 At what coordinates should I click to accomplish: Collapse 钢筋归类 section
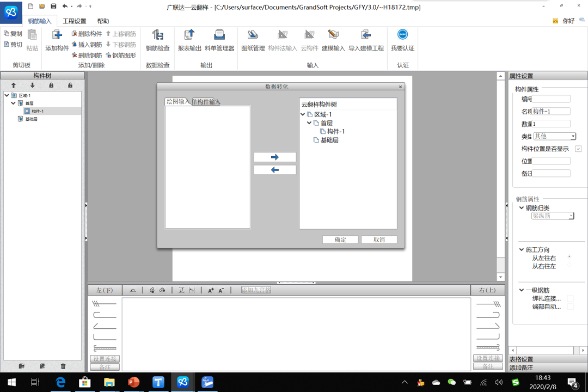pos(521,207)
